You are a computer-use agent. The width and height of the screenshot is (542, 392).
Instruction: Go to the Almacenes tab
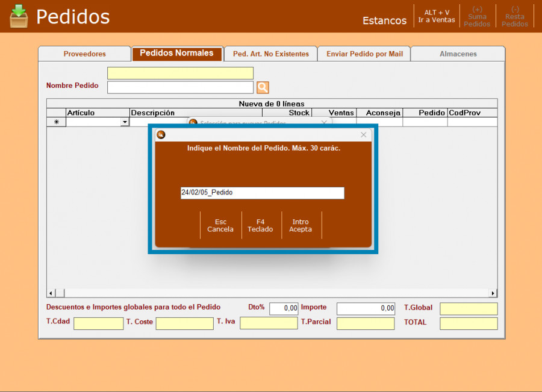click(x=458, y=54)
